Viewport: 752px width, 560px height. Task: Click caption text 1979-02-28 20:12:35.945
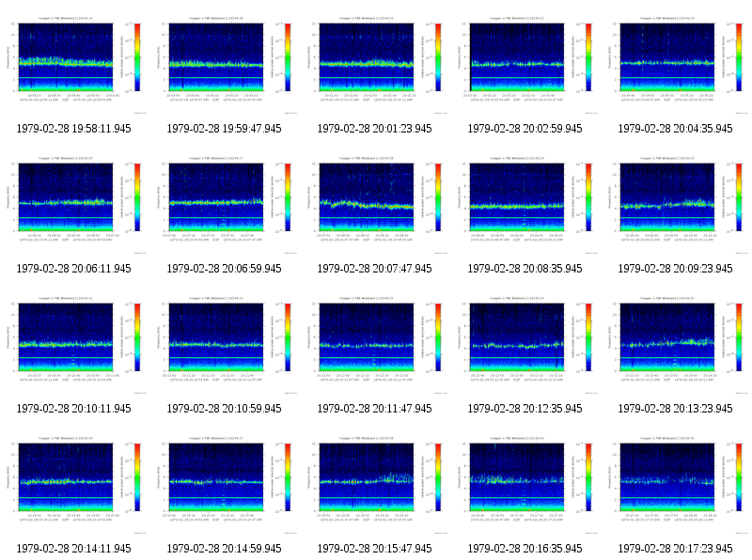tap(525, 409)
